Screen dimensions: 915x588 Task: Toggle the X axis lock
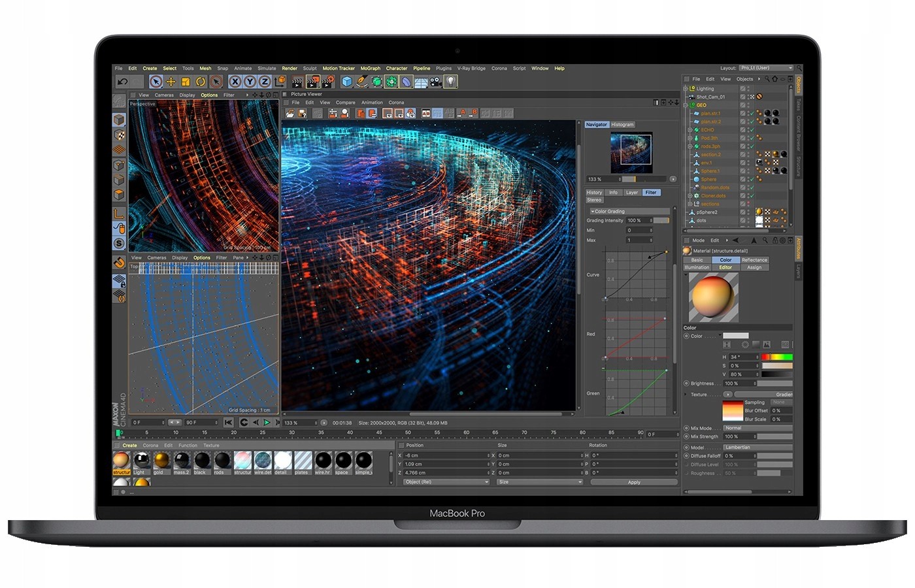[235, 82]
